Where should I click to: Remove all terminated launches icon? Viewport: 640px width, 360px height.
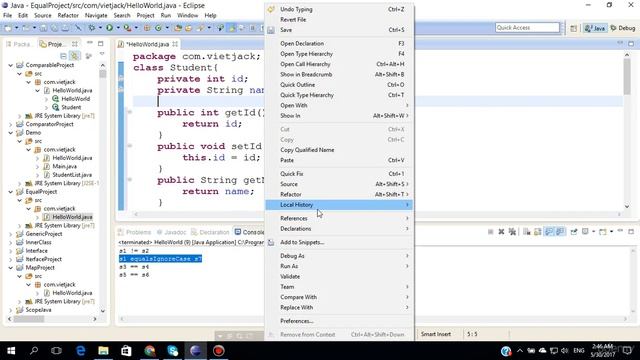[x=513, y=232]
